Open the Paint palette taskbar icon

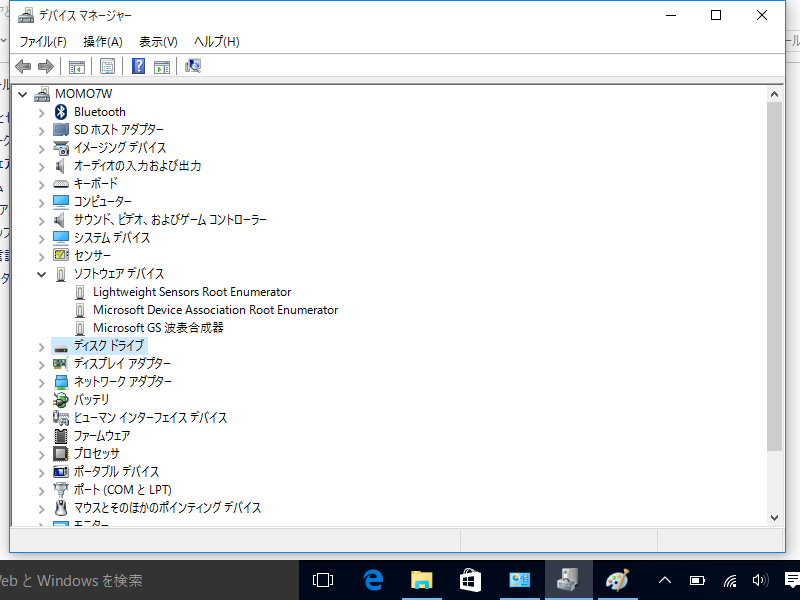click(617, 580)
